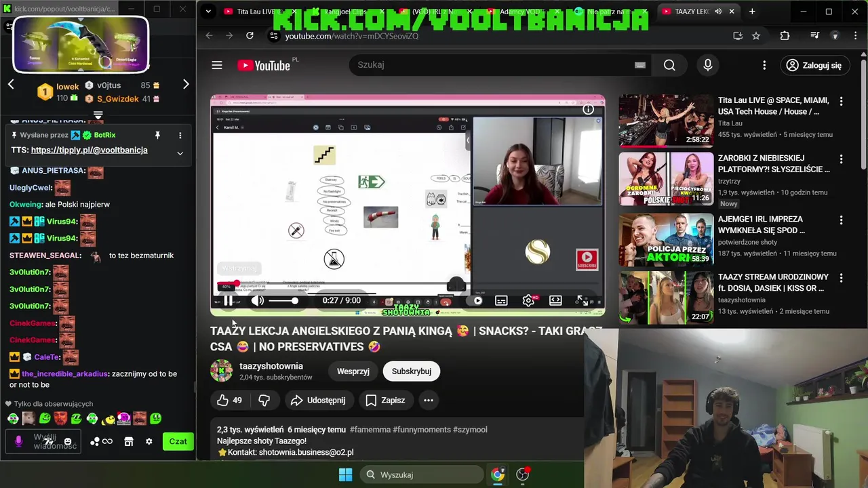Open Windows Start menu on taskbar

click(345, 474)
